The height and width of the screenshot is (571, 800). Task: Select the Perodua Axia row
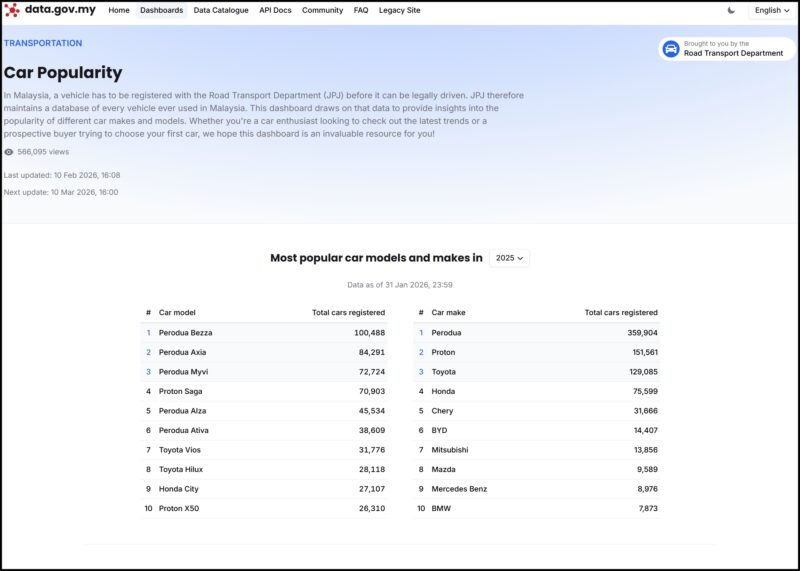(264, 352)
